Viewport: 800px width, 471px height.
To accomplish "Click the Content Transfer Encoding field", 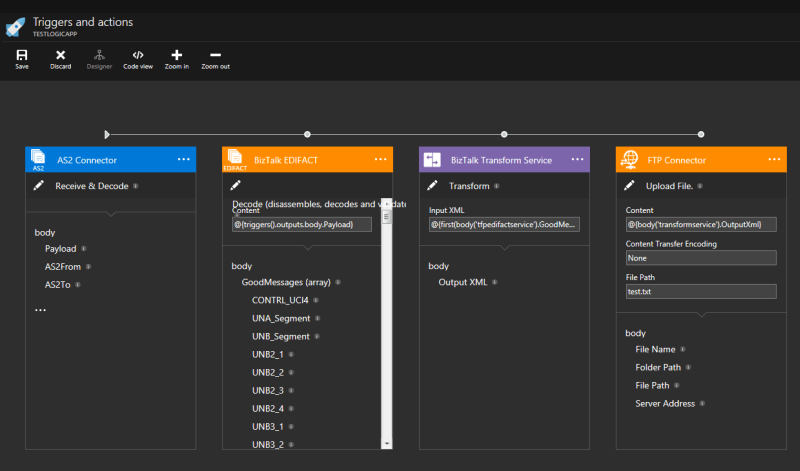I will (x=701, y=258).
